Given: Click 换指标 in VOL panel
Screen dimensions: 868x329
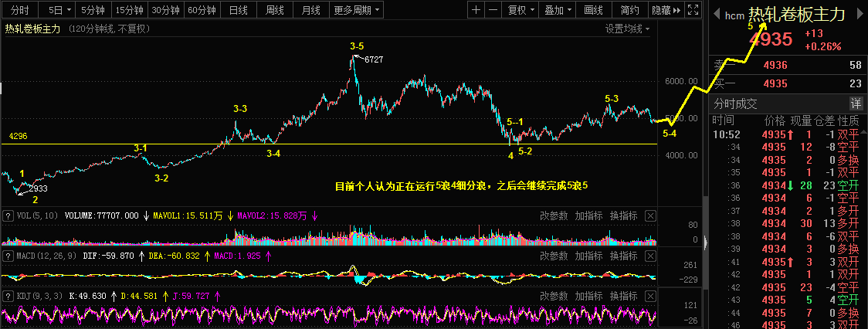Looking at the screenshot, I should [x=623, y=215].
